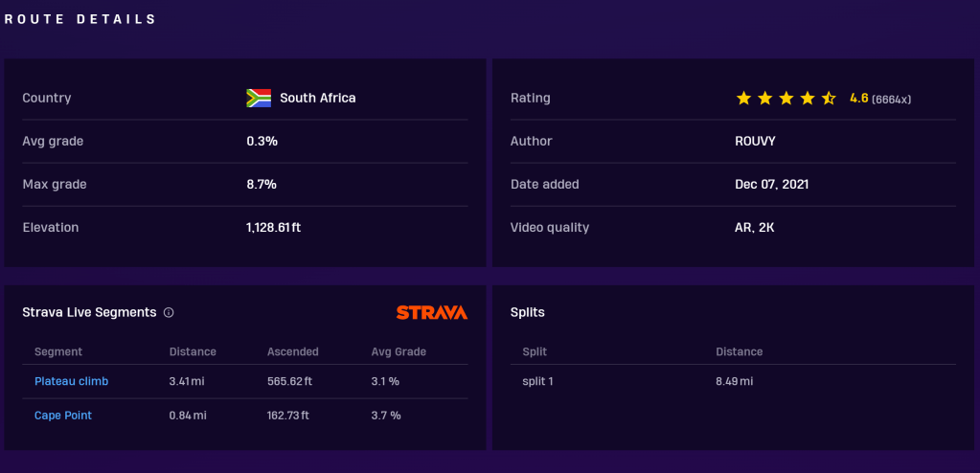Click the ROUVY author name
This screenshot has width=980, height=473.
754,141
